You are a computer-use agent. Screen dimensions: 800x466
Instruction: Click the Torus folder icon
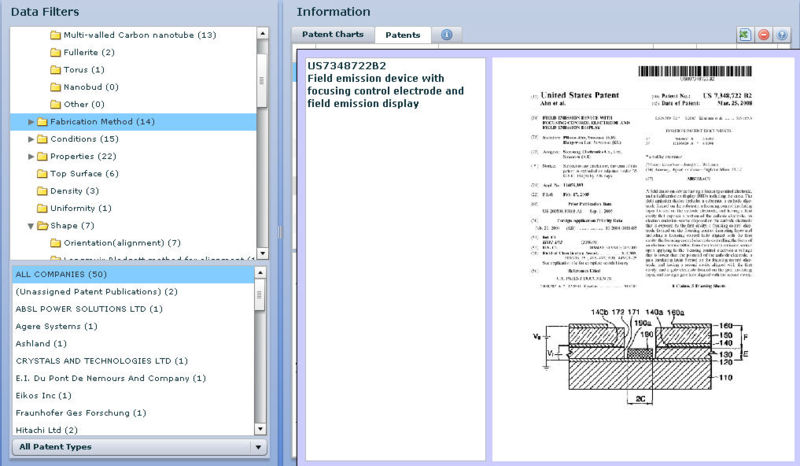click(55, 70)
